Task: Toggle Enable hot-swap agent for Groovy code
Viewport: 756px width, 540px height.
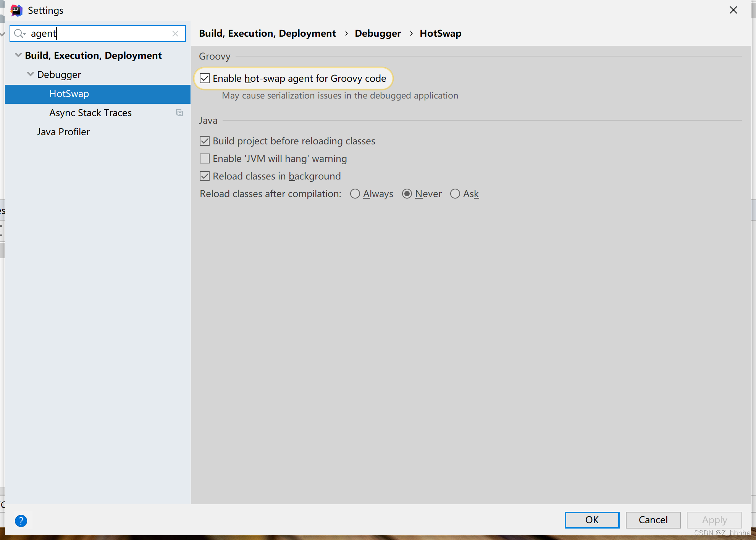Action: point(205,78)
